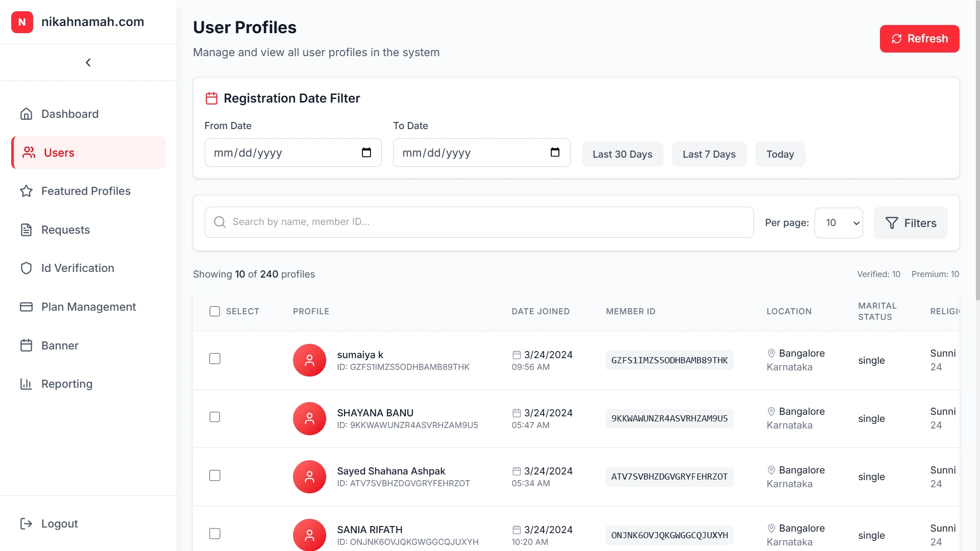
Task: Open the Dashboard section
Action: tap(26, 114)
